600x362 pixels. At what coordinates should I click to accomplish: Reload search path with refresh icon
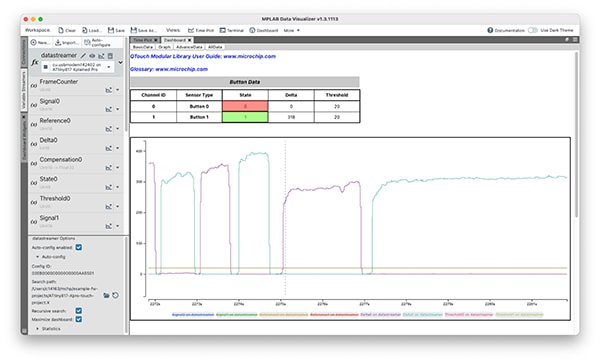pos(115,295)
